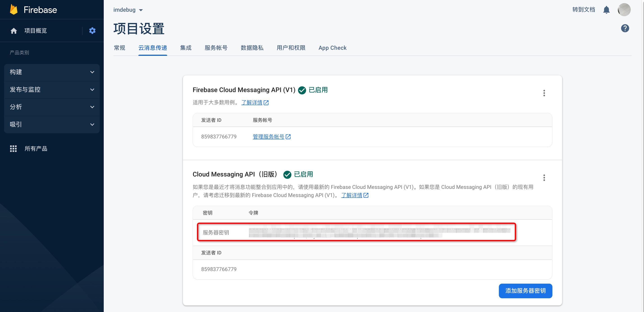Click 添加服务器密钥 button

tap(525, 291)
